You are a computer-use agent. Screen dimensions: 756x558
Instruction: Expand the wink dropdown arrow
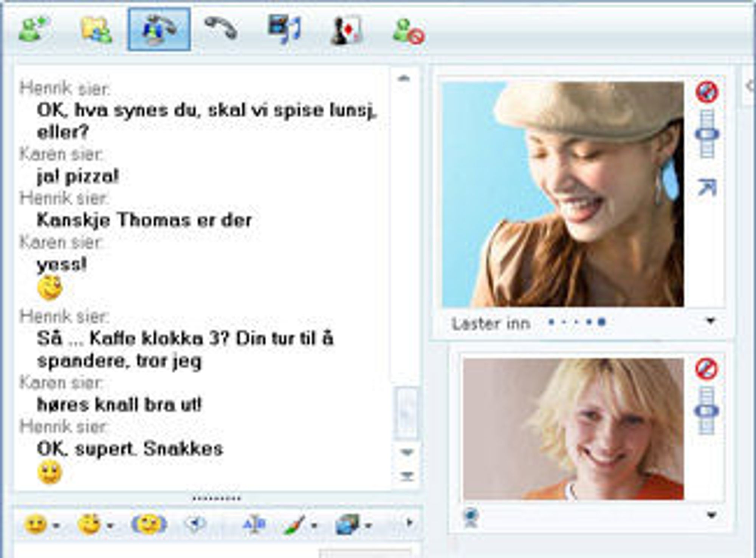[110, 526]
